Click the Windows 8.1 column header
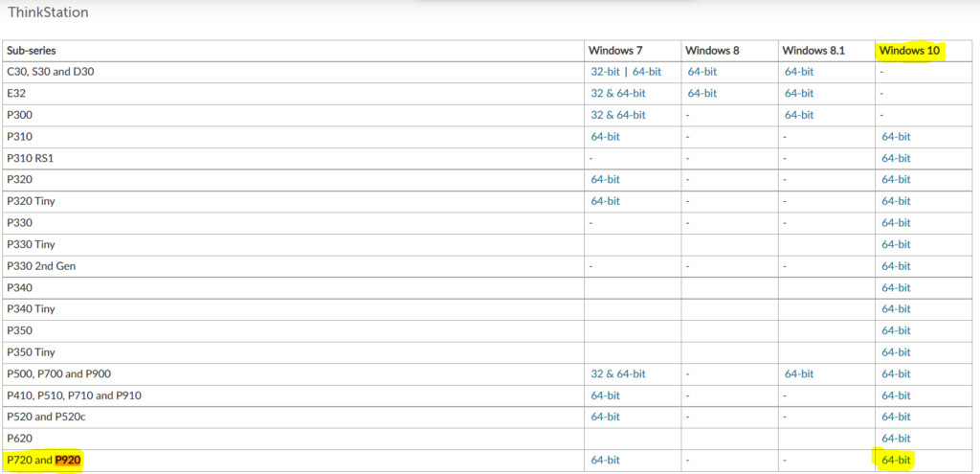The image size is (980, 474). pyautogui.click(x=813, y=51)
